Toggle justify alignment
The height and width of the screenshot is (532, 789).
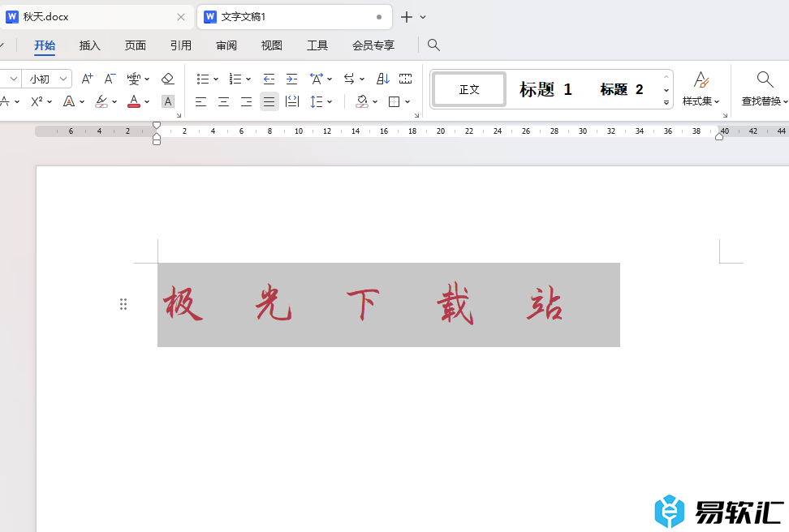[x=269, y=102]
